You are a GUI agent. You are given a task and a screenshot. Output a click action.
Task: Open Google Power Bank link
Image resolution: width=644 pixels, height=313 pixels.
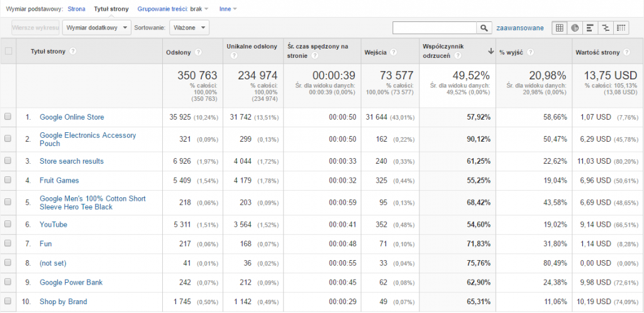coord(71,282)
